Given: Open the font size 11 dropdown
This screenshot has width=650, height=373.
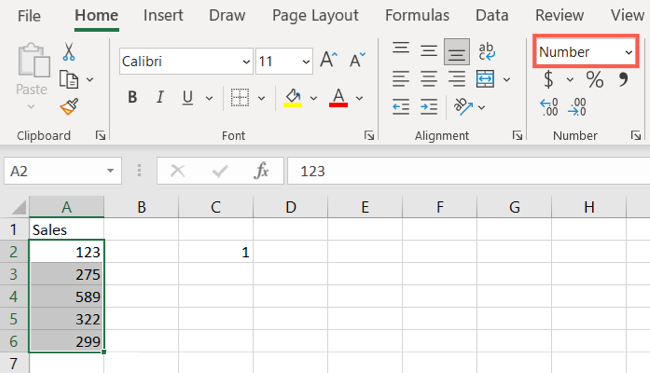Looking at the screenshot, I should coord(306,62).
